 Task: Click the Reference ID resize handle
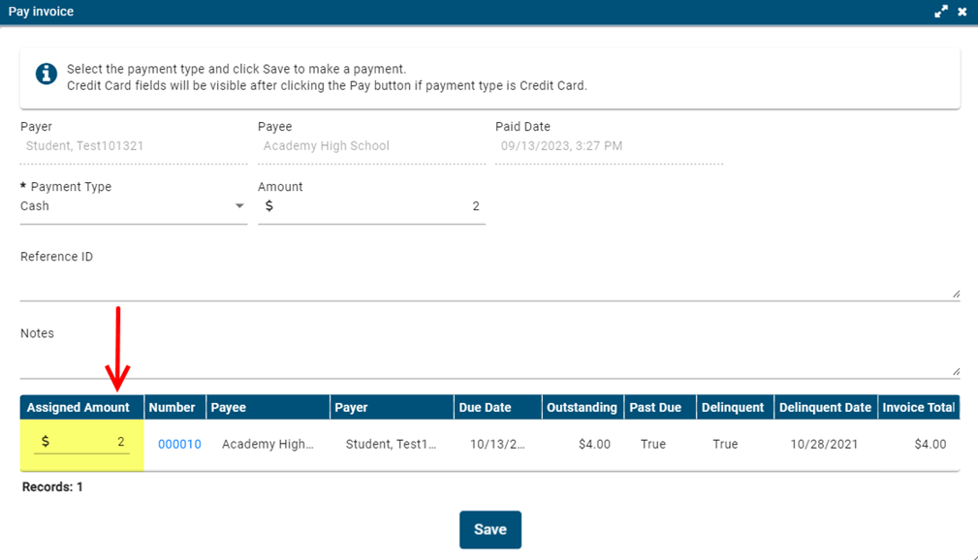pos(956,294)
